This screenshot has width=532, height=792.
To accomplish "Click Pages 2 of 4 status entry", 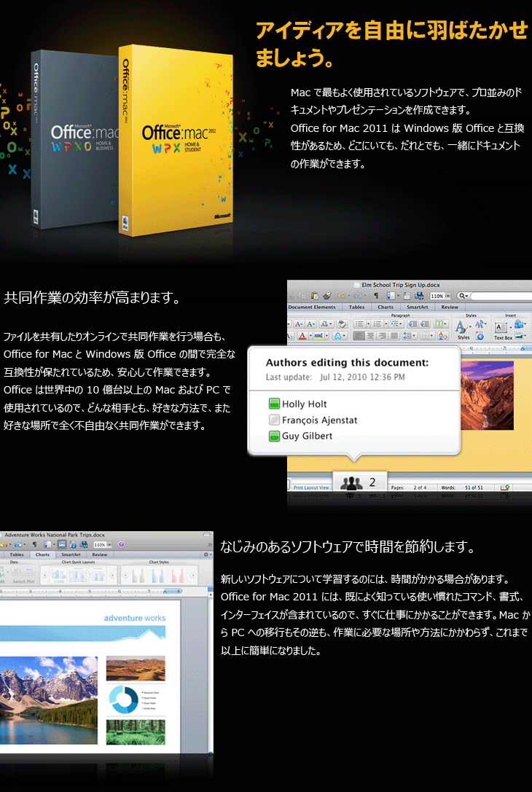I will 410,487.
